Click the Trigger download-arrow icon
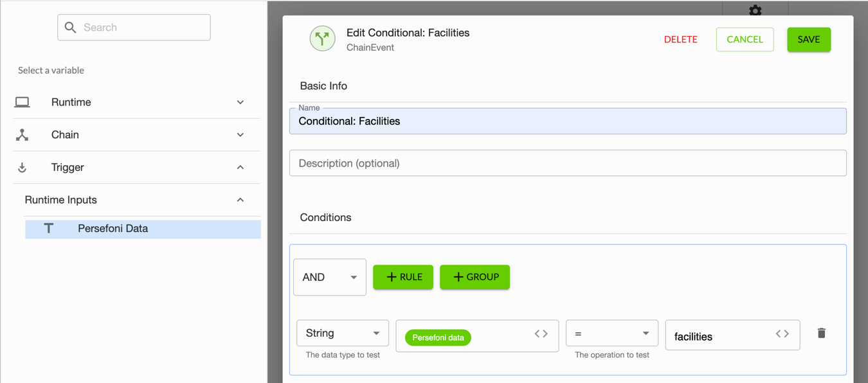Image resolution: width=868 pixels, height=383 pixels. click(x=23, y=168)
